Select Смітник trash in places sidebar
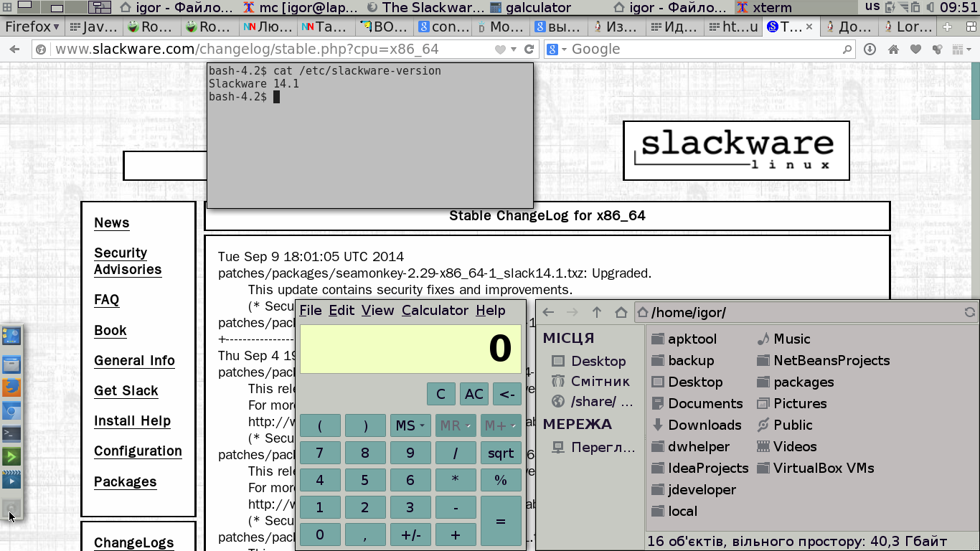The width and height of the screenshot is (980, 551). tap(591, 381)
